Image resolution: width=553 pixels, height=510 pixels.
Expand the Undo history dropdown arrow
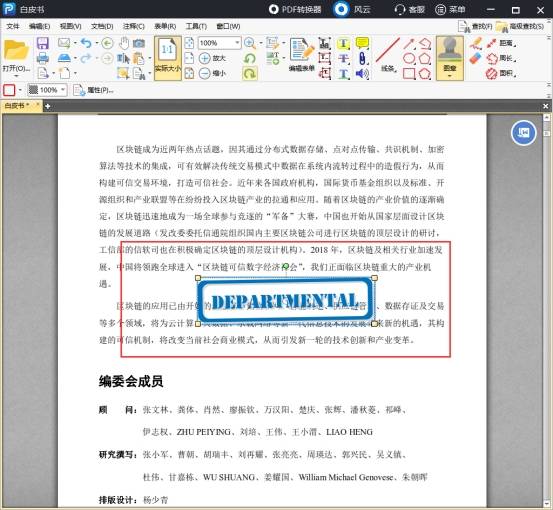[97, 43]
